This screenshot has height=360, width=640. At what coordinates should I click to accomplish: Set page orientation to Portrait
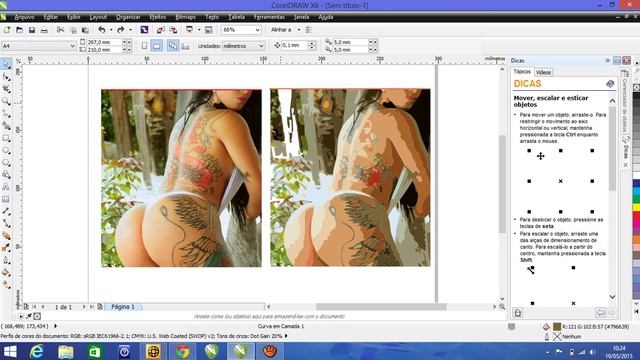point(144,46)
